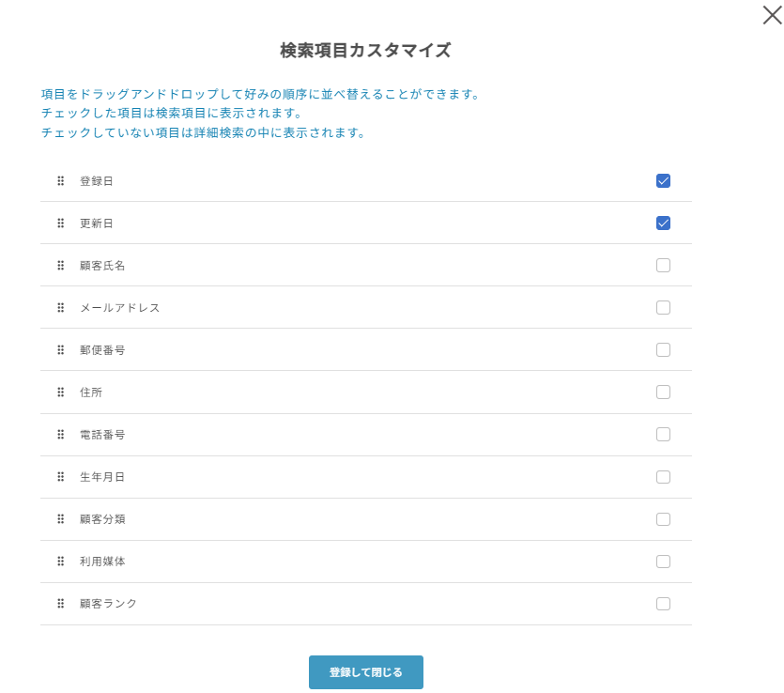The height and width of the screenshot is (693, 784).
Task: Click the 利用媒体 item label
Action: pyautogui.click(x=102, y=562)
